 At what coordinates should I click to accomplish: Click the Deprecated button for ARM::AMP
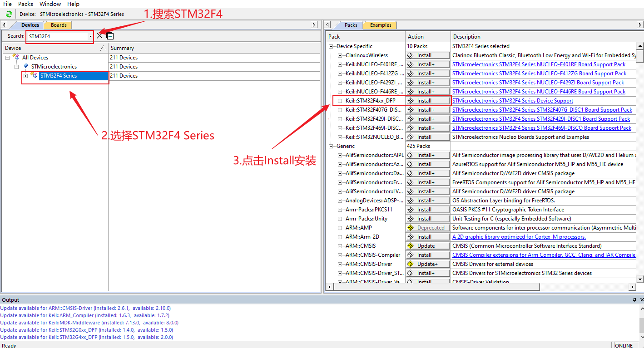pos(427,228)
